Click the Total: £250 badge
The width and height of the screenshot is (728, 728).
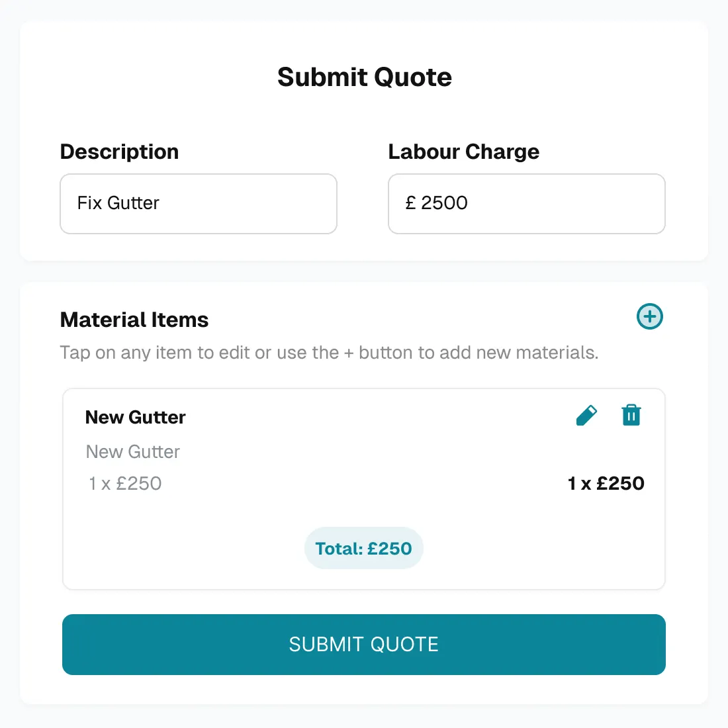click(x=363, y=548)
